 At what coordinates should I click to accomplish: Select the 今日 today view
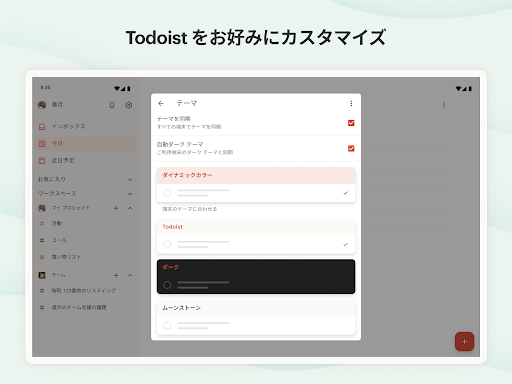point(85,144)
